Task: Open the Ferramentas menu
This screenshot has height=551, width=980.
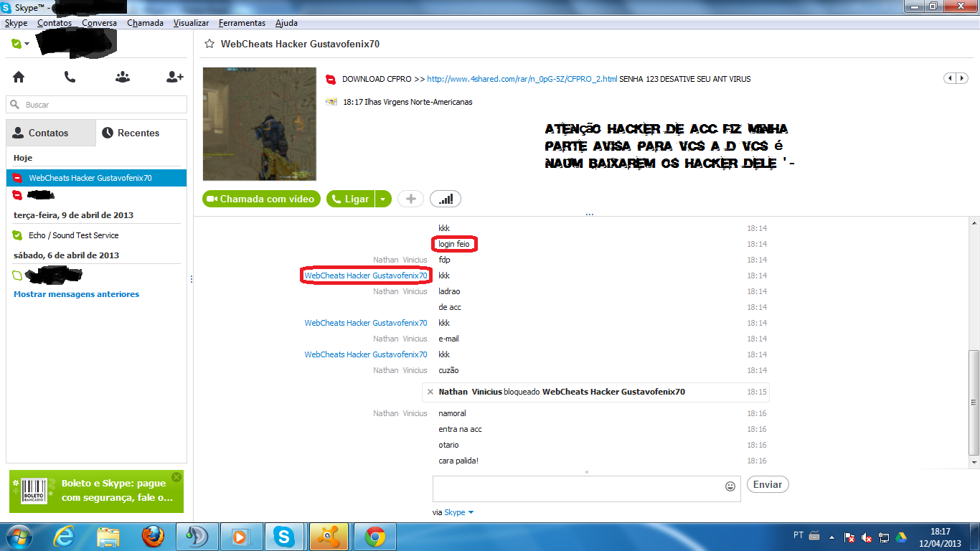Action: [x=242, y=23]
